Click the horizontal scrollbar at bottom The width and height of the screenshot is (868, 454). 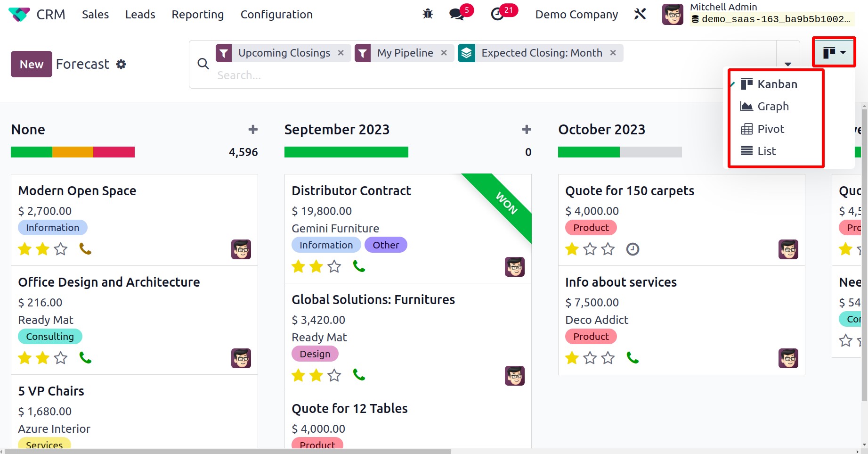[x=228, y=451]
